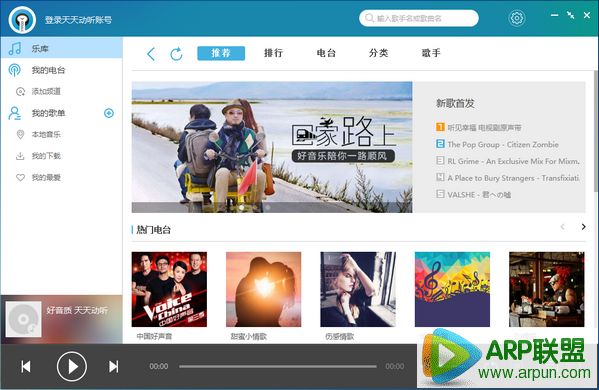
Task: Switch to the 歌手 tab
Action: tap(431, 53)
